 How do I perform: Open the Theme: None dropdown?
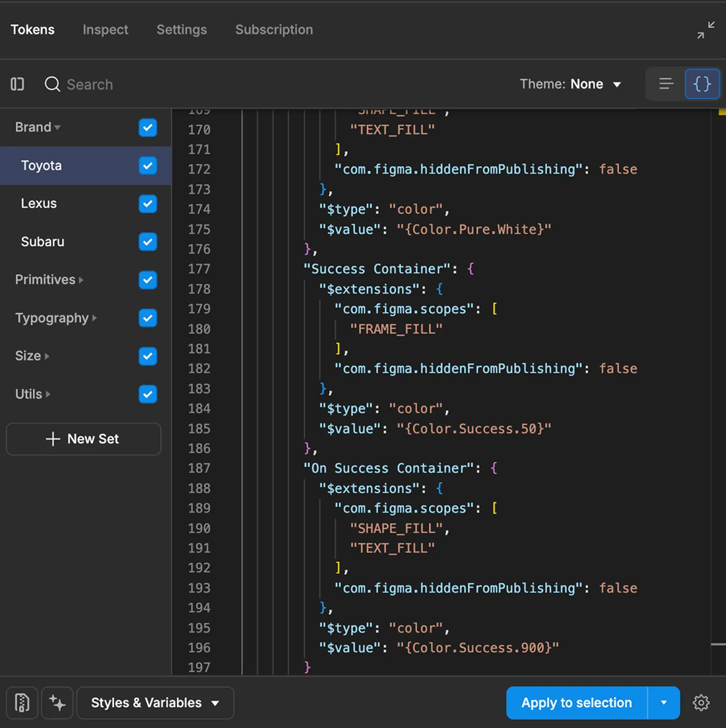(x=571, y=84)
